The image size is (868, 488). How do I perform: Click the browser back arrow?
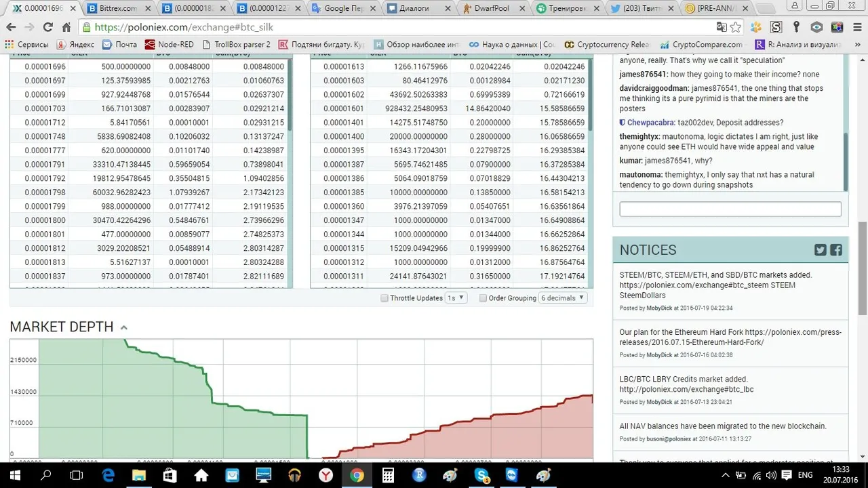pyautogui.click(x=11, y=27)
